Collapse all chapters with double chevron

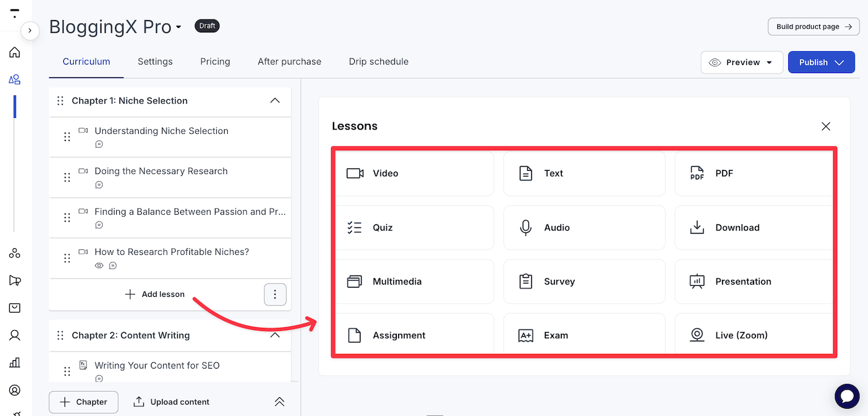pyautogui.click(x=279, y=402)
